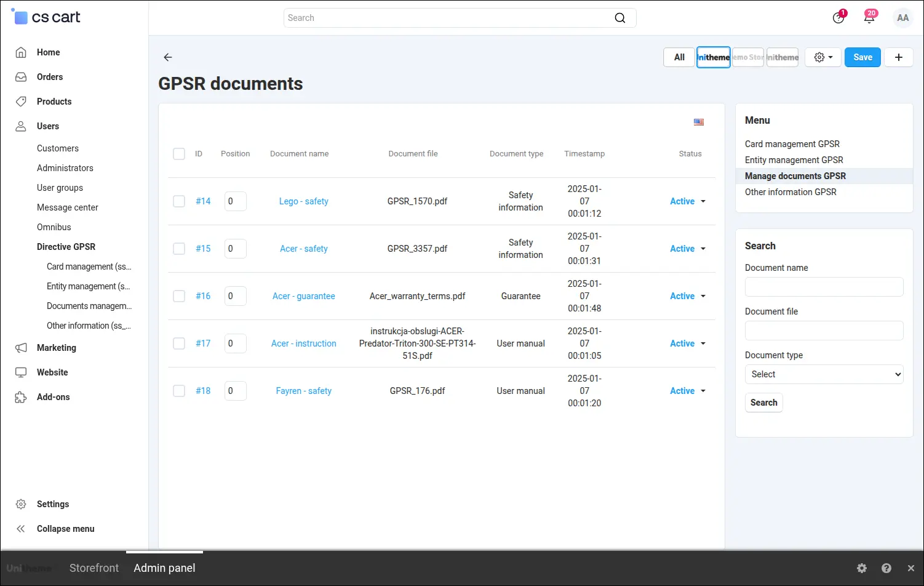
Task: Open the status dropdown for Fayren - safety
Action: click(688, 391)
